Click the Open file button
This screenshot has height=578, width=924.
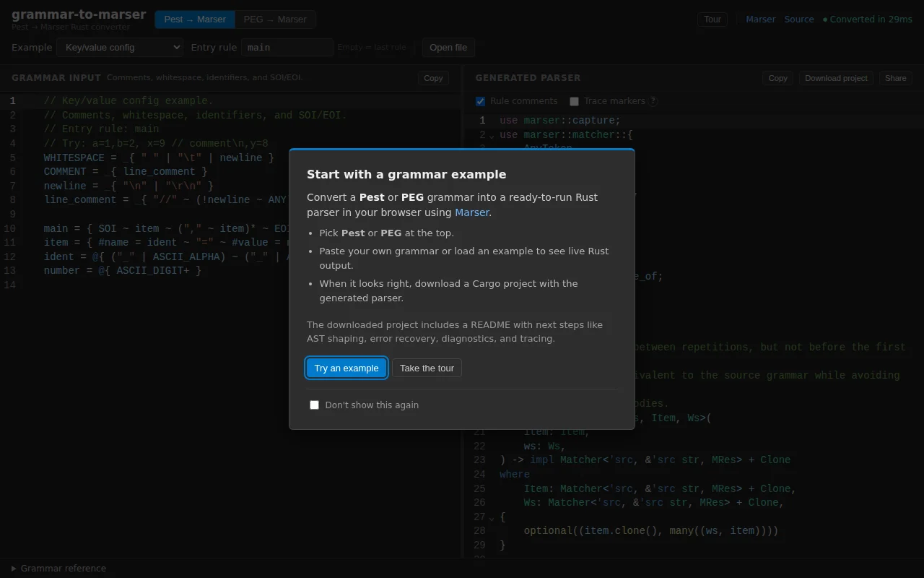[448, 48]
